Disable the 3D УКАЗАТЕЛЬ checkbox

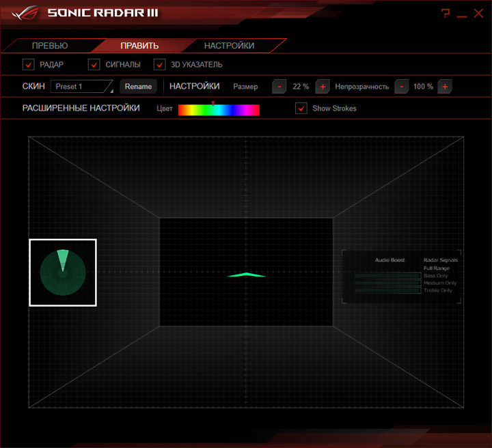pos(160,65)
